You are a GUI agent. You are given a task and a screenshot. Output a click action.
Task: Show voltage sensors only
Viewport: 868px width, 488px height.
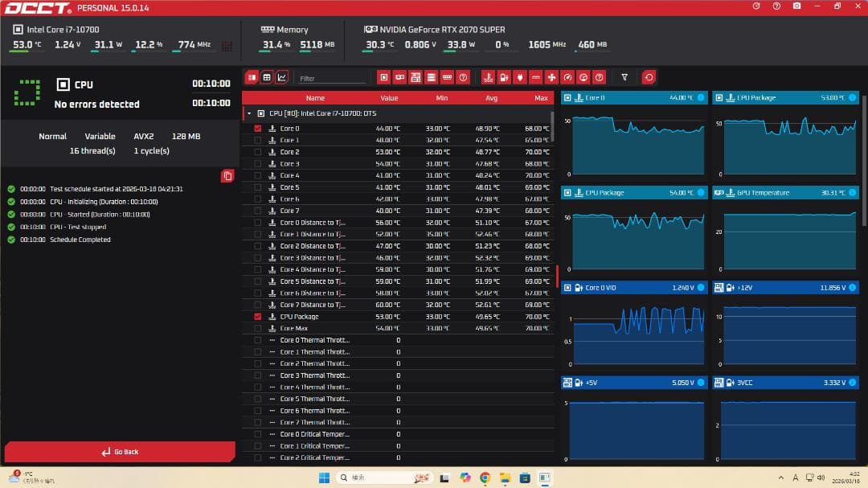tap(504, 77)
